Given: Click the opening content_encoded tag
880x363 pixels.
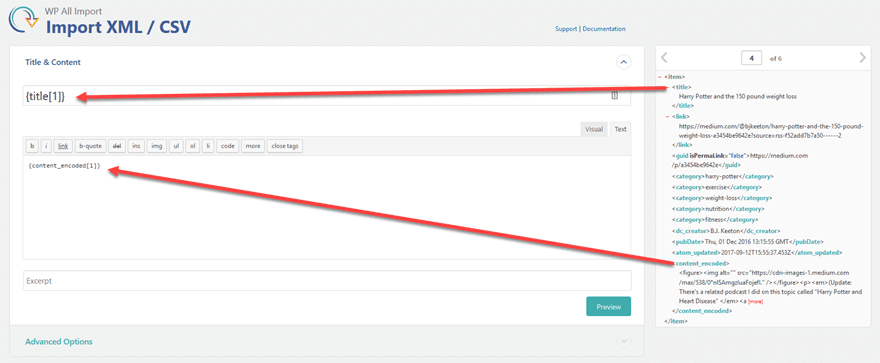Looking at the screenshot, I should (x=700, y=263).
